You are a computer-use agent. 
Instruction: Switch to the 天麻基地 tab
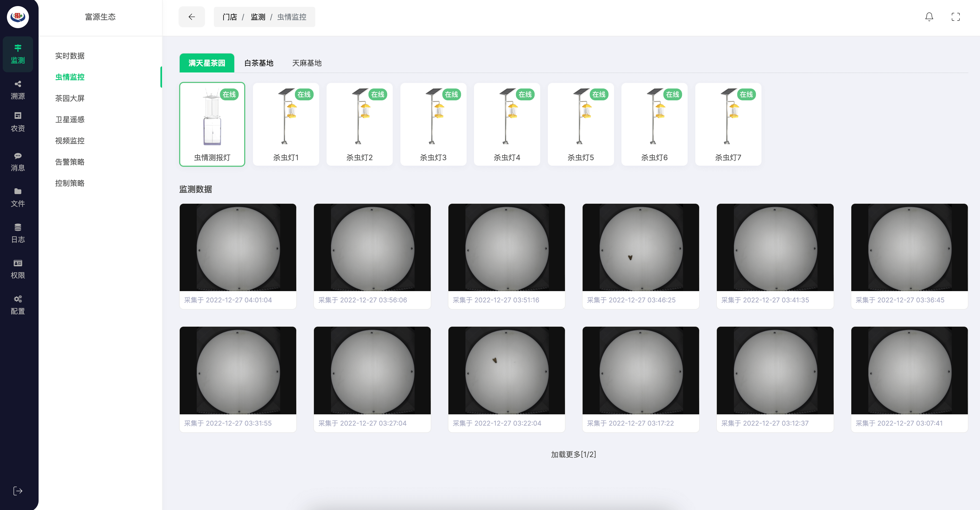[307, 63]
